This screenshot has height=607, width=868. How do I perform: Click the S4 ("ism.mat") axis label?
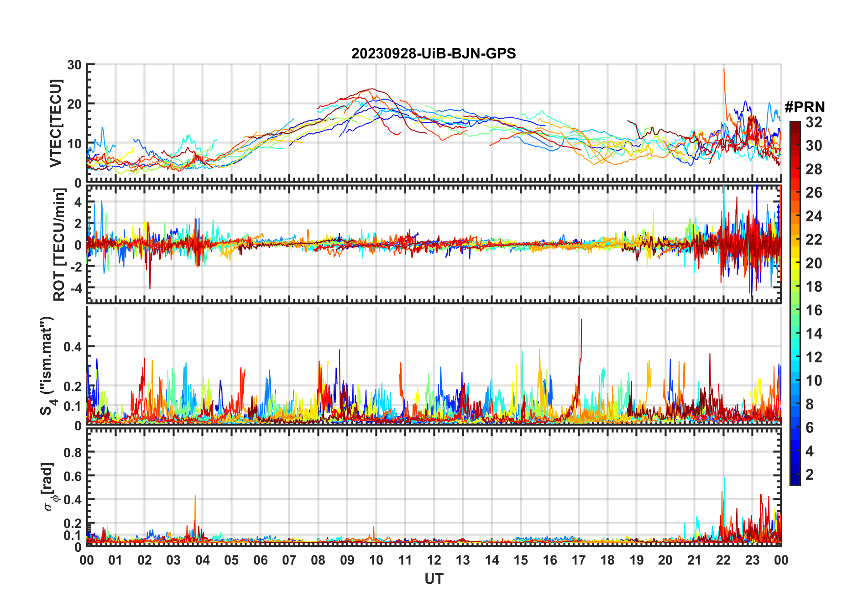tap(47, 365)
